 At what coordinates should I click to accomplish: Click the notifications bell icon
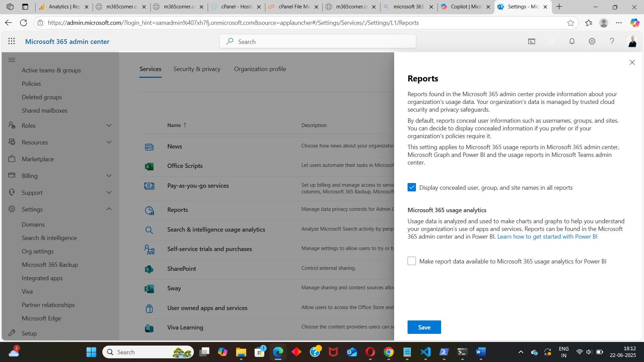572,41
